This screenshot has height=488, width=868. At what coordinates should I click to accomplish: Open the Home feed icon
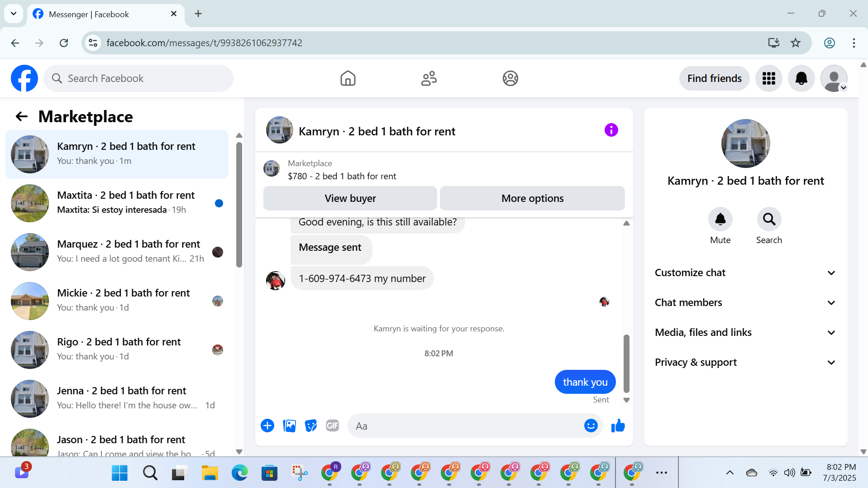pos(348,78)
